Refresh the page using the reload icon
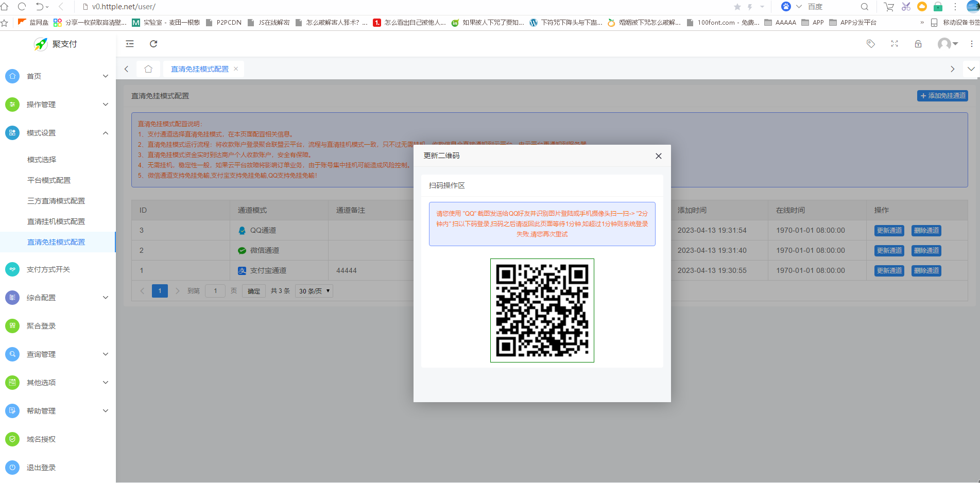The height and width of the screenshot is (483, 980). tap(153, 44)
